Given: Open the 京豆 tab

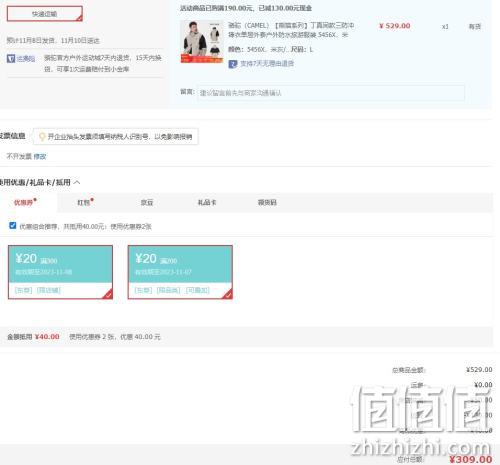Looking at the screenshot, I should (147, 203).
